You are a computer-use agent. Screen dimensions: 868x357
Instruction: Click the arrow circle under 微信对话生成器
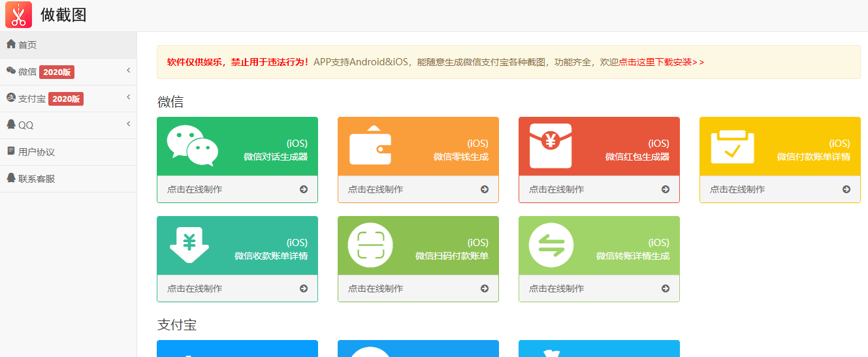[x=304, y=189]
